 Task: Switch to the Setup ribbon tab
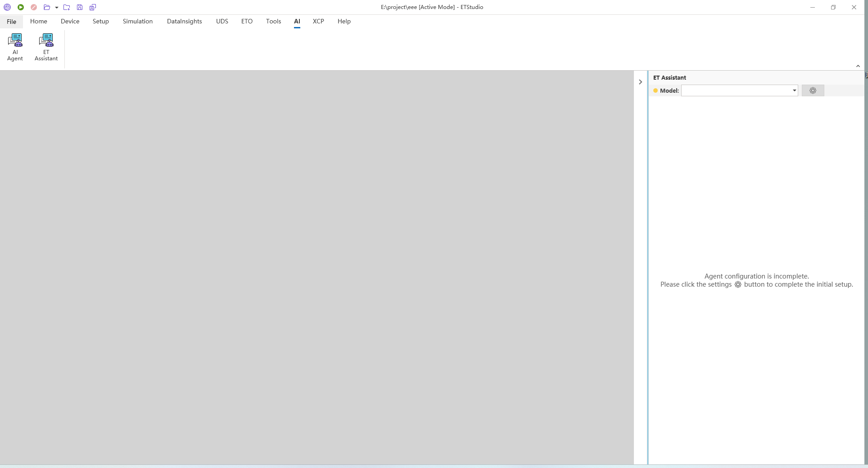(101, 21)
